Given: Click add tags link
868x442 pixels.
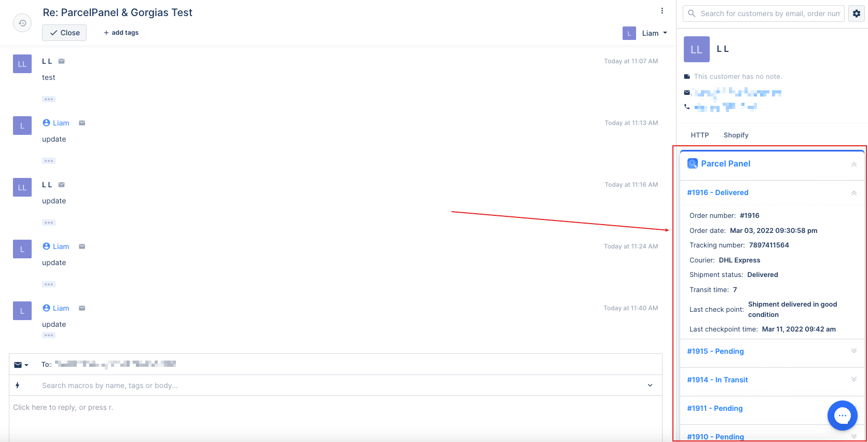Looking at the screenshot, I should point(121,33).
